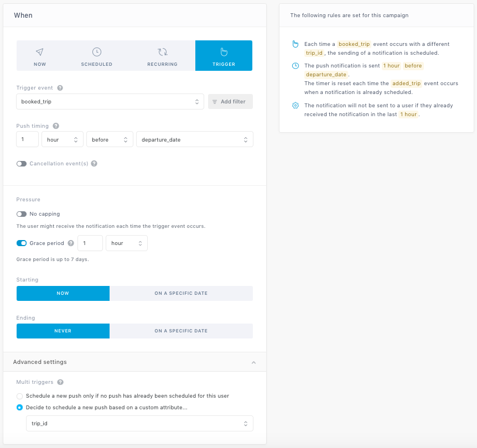Switch to the Trigger tab
The image size is (477, 448).
[x=224, y=56]
